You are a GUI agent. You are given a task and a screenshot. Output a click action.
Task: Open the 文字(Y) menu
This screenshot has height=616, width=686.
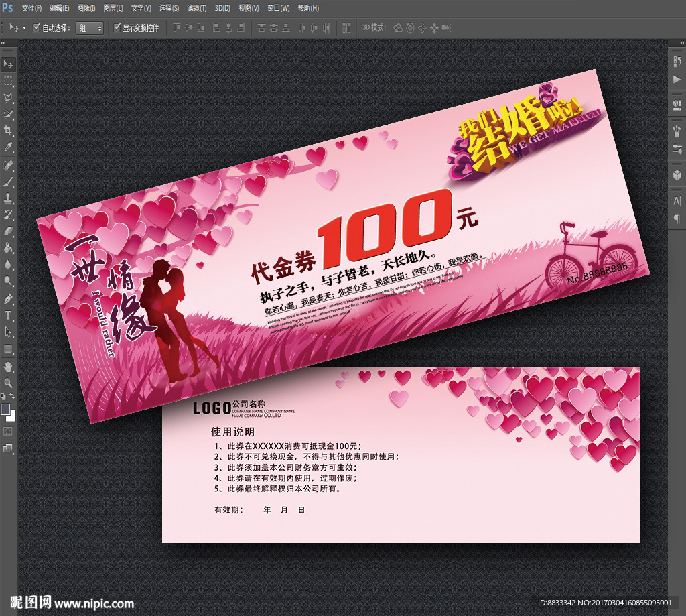tap(141, 8)
